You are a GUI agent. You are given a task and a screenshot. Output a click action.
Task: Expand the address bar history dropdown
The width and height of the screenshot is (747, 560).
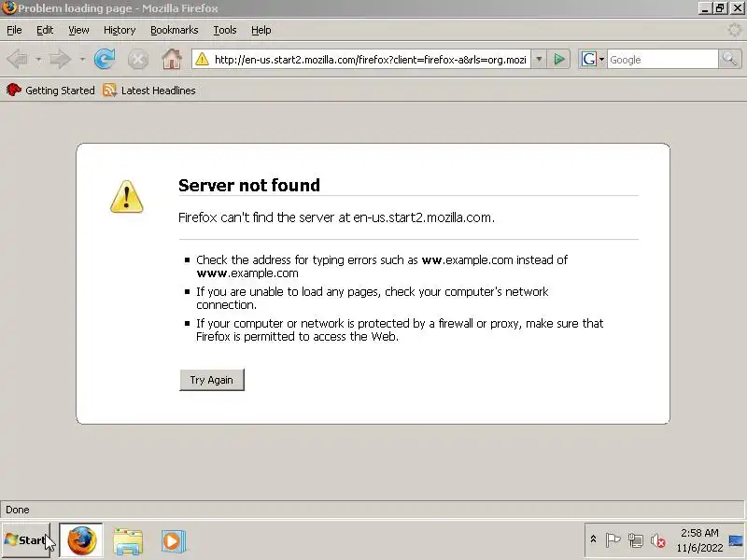coord(539,60)
